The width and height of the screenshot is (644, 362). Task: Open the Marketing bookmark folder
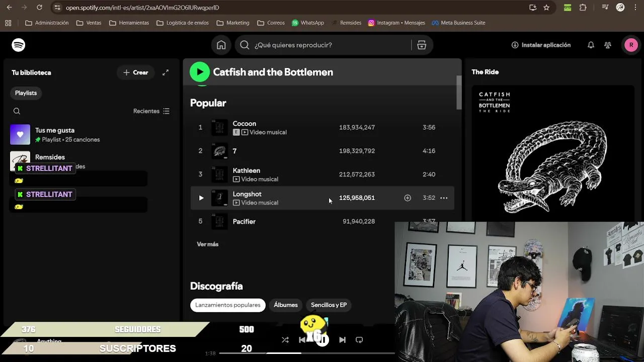pyautogui.click(x=232, y=23)
